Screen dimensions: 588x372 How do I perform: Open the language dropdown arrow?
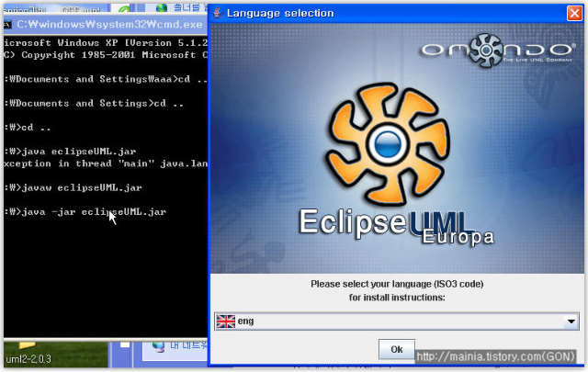pyautogui.click(x=571, y=321)
